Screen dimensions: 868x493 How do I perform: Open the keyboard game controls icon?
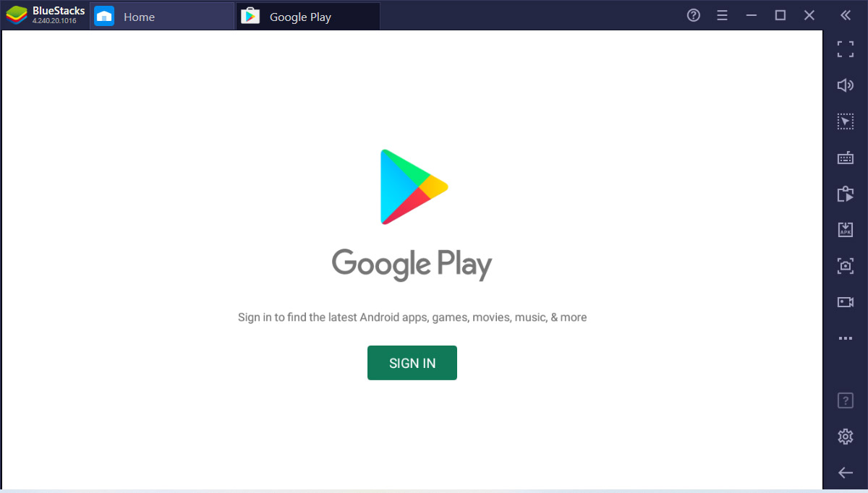[x=845, y=158]
